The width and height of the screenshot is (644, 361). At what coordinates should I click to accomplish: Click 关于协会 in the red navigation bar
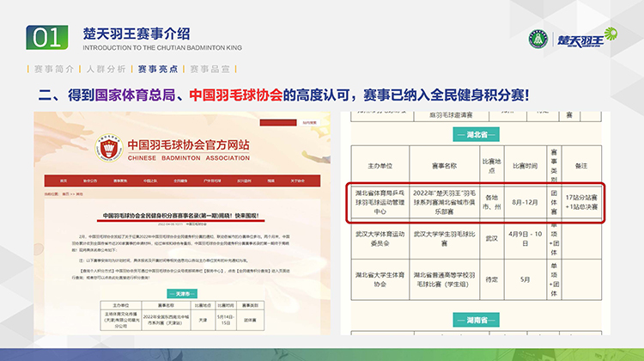pyautogui.click(x=298, y=180)
